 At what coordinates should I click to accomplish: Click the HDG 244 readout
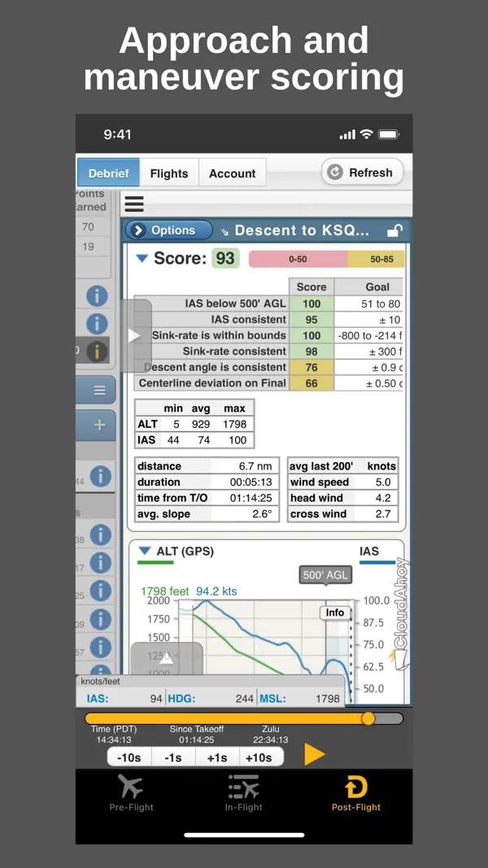coord(211,699)
